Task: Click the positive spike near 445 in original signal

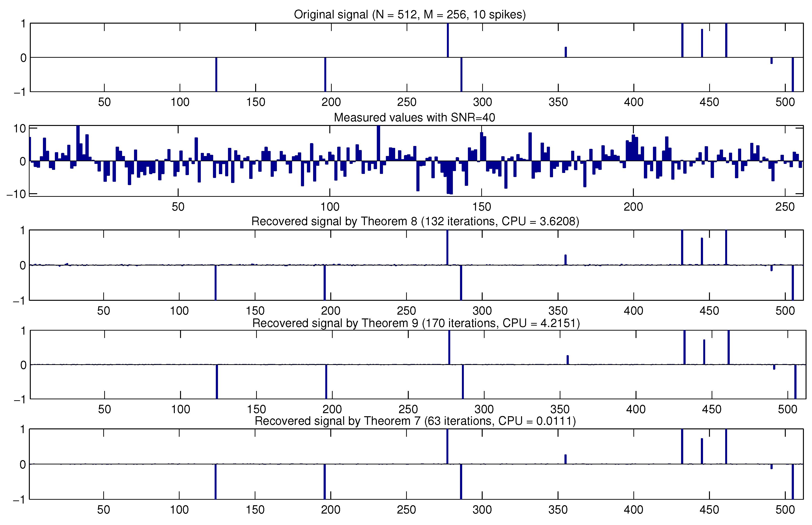Action: (702, 43)
